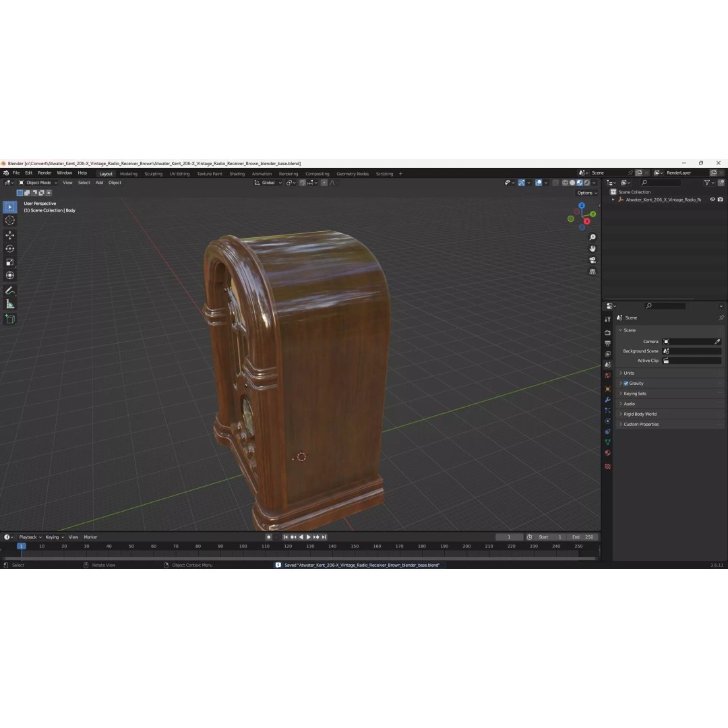
Task: Select the Annotate tool
Action: [x=9, y=291]
